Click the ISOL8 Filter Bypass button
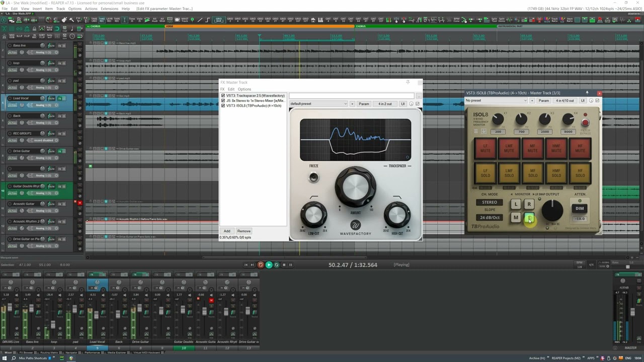 click(x=585, y=122)
